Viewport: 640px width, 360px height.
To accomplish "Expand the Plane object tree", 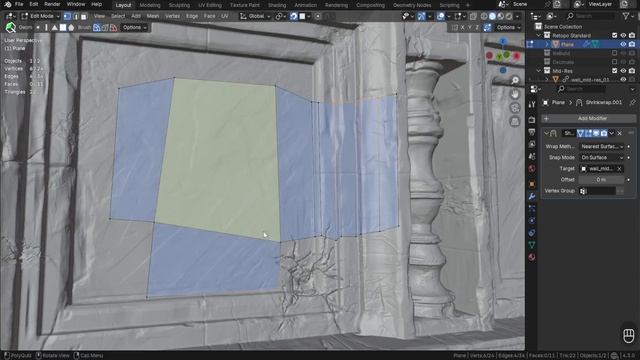I will pyautogui.click(x=547, y=44).
